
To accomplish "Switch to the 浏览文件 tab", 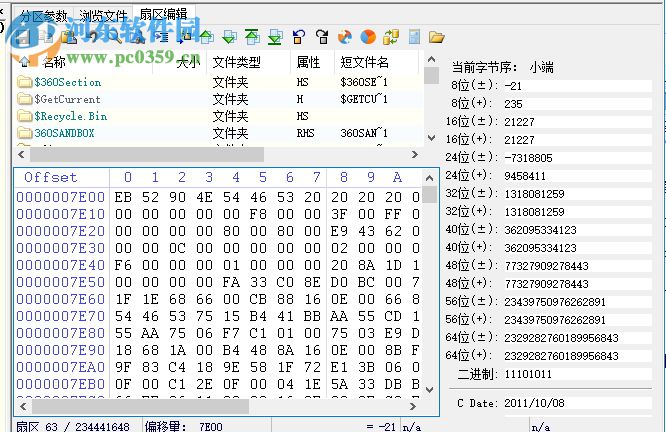I will point(103,16).
